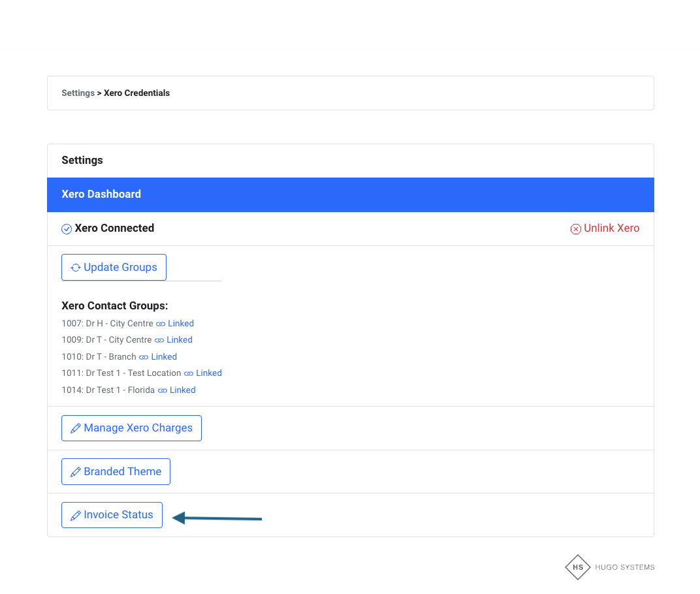Click chain icon next to 1010 Dr T Branch
This screenshot has height=594, width=700.
pos(144,357)
